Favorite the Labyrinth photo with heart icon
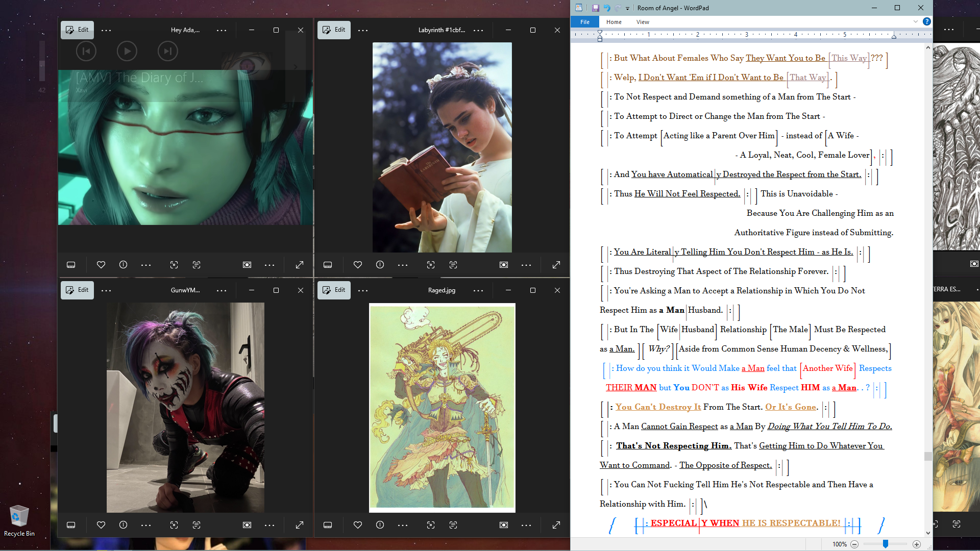The width and height of the screenshot is (980, 551). point(358,265)
